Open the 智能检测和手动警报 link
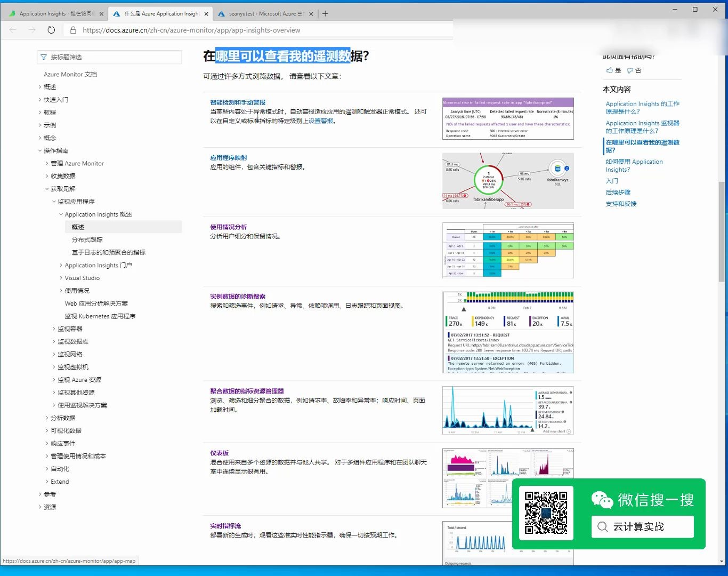This screenshot has height=576, width=728. (238, 102)
